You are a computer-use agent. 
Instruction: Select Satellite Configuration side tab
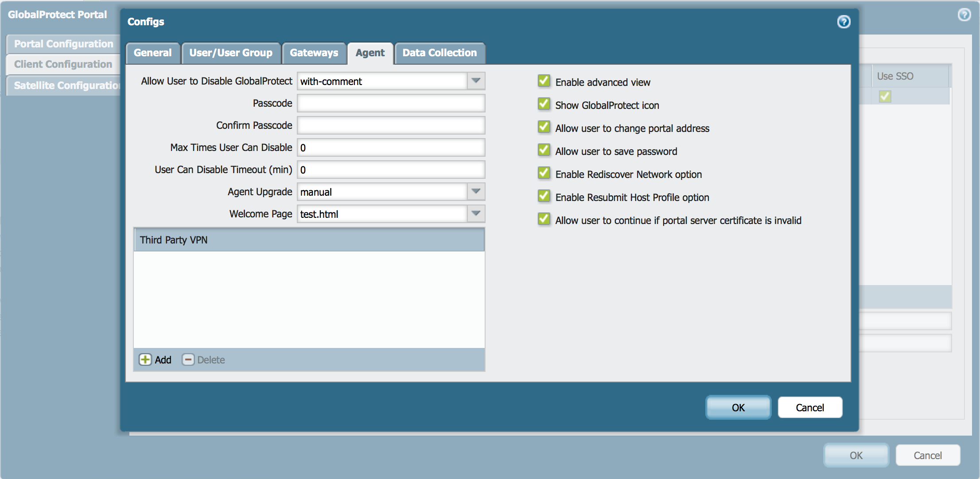[64, 85]
